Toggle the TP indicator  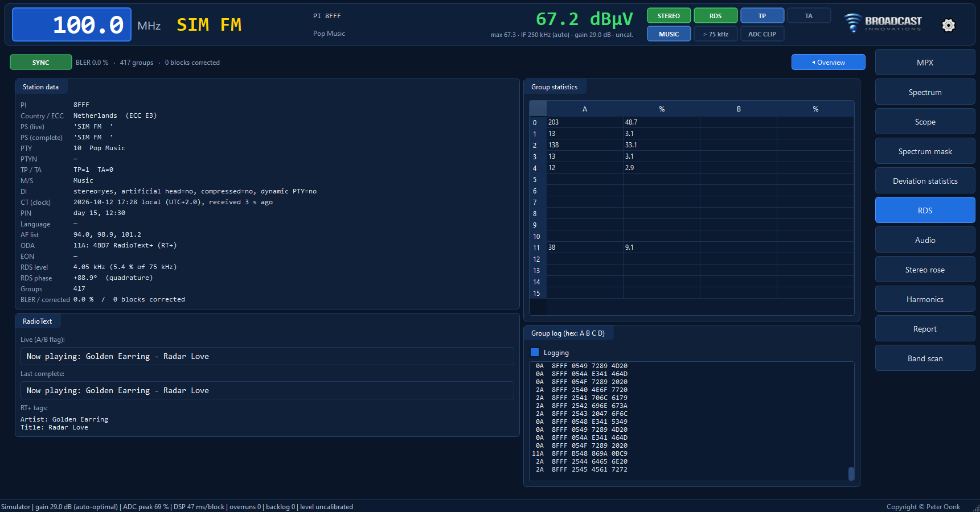tap(762, 16)
